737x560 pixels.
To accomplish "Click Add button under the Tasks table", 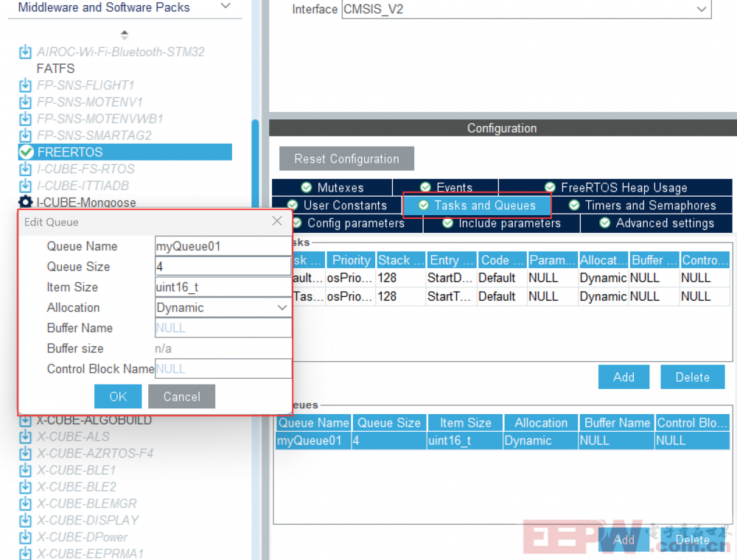I will 624,377.
